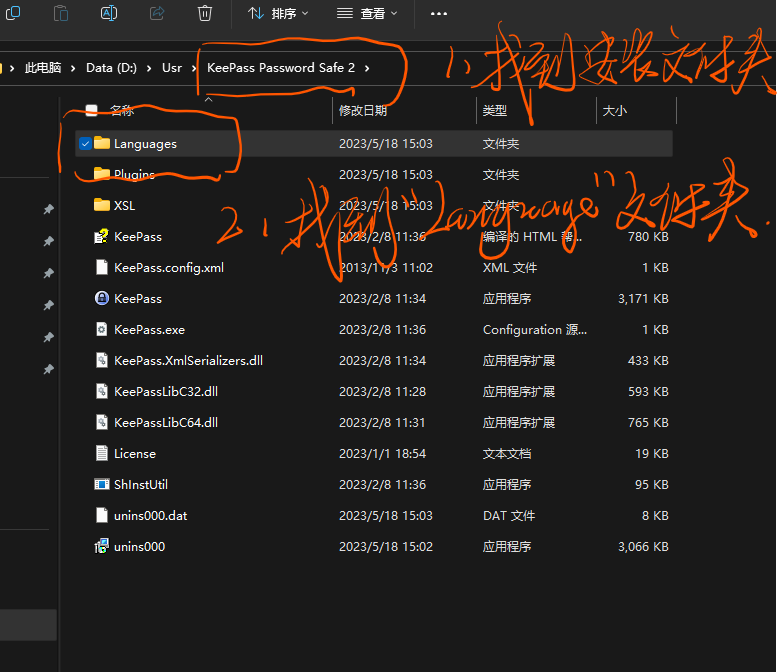The height and width of the screenshot is (672, 779).
Task: Select the KeePass.exe config file icon
Action: (x=102, y=329)
